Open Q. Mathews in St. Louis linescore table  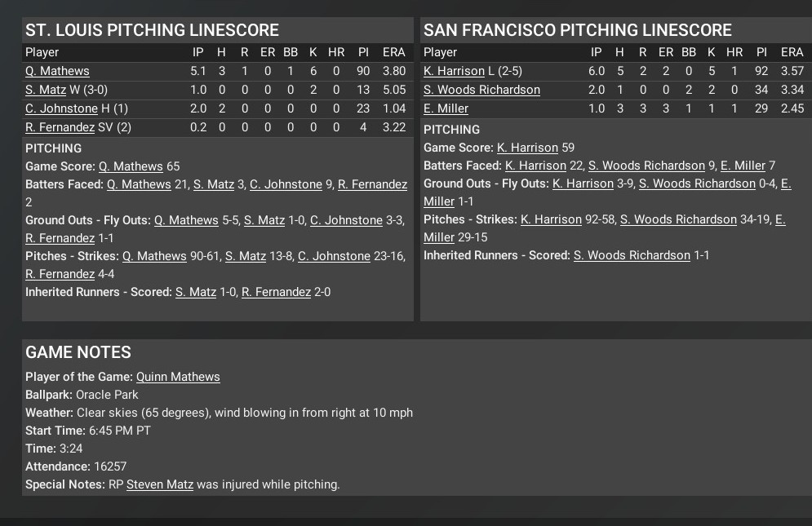tap(57, 71)
